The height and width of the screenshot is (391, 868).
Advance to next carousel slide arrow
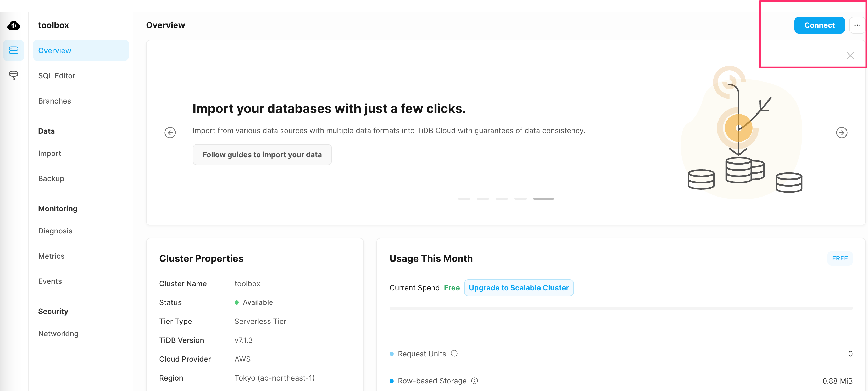point(841,133)
